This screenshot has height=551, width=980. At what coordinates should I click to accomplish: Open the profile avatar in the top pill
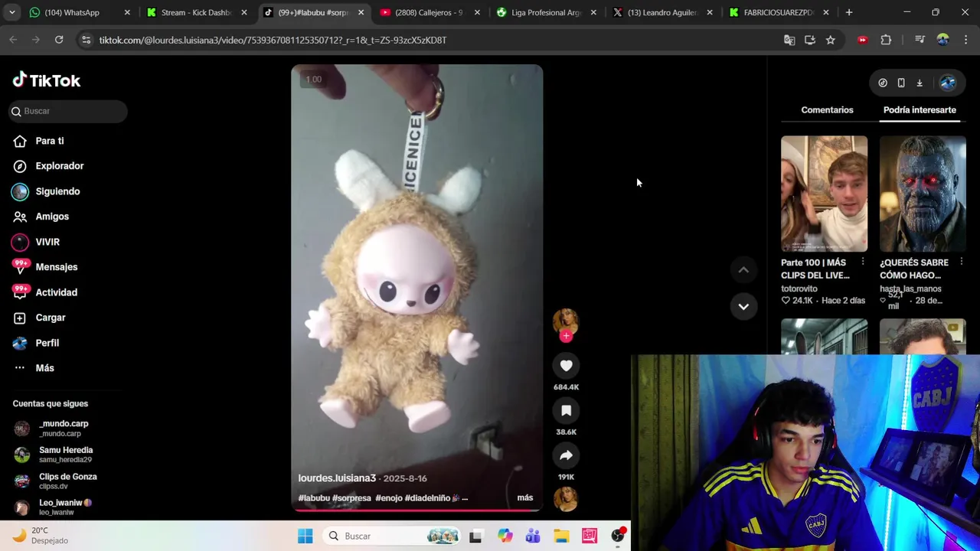[947, 83]
